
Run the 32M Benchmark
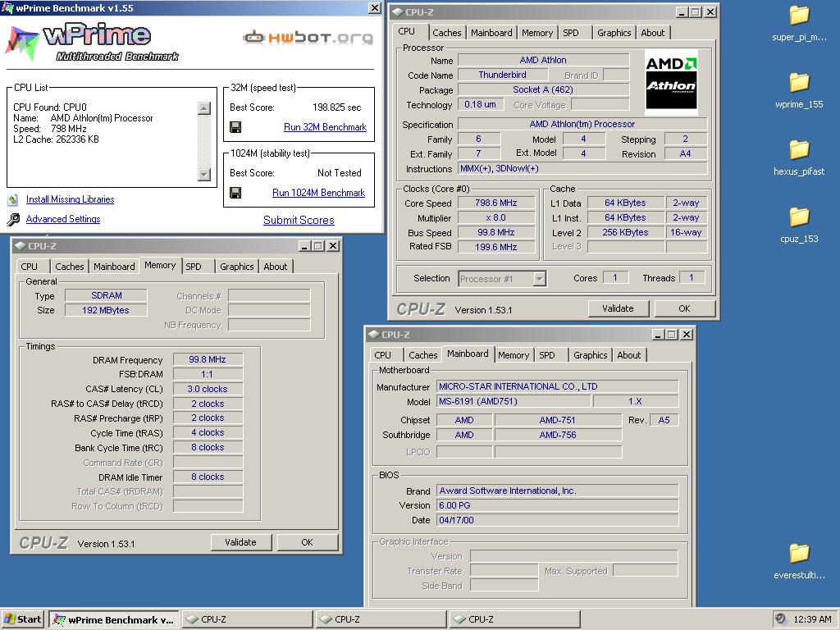[x=325, y=127]
